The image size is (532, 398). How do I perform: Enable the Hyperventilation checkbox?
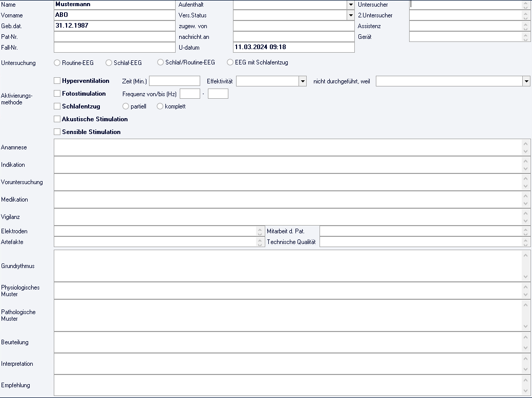[57, 81]
